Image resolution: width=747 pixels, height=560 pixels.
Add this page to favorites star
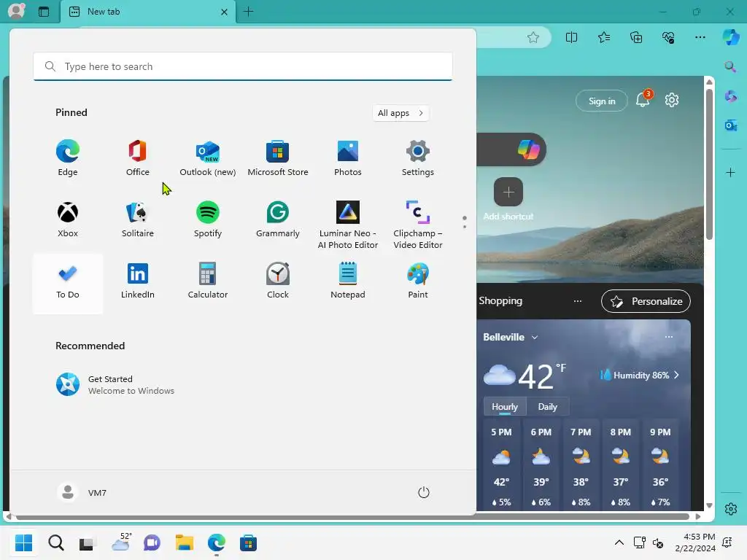pos(533,37)
